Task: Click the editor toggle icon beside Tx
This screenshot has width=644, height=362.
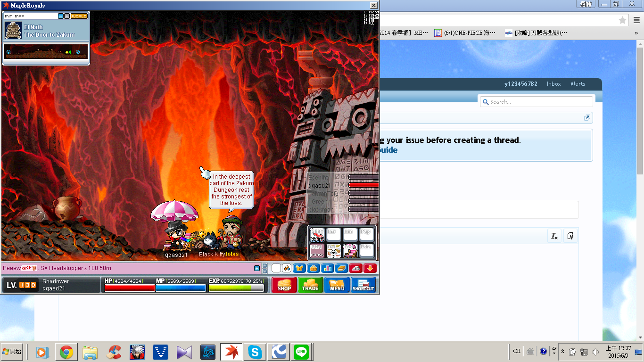Action: [570, 236]
